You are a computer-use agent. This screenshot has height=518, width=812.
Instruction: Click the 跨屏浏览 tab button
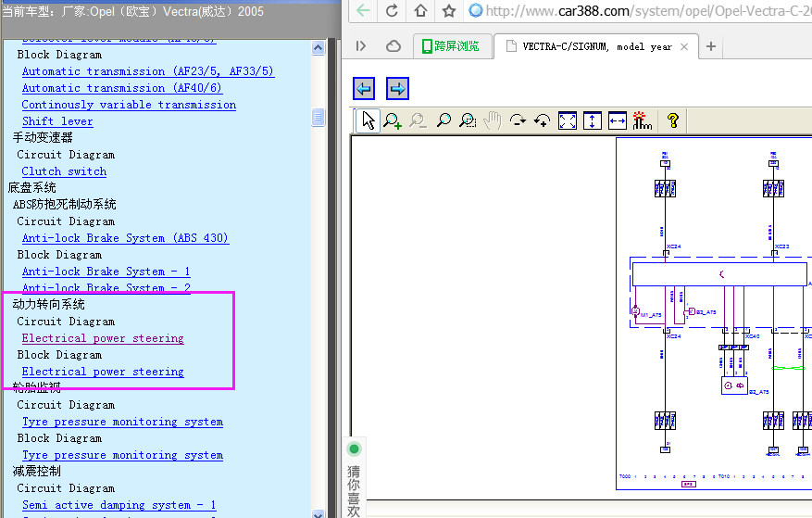tap(451, 46)
